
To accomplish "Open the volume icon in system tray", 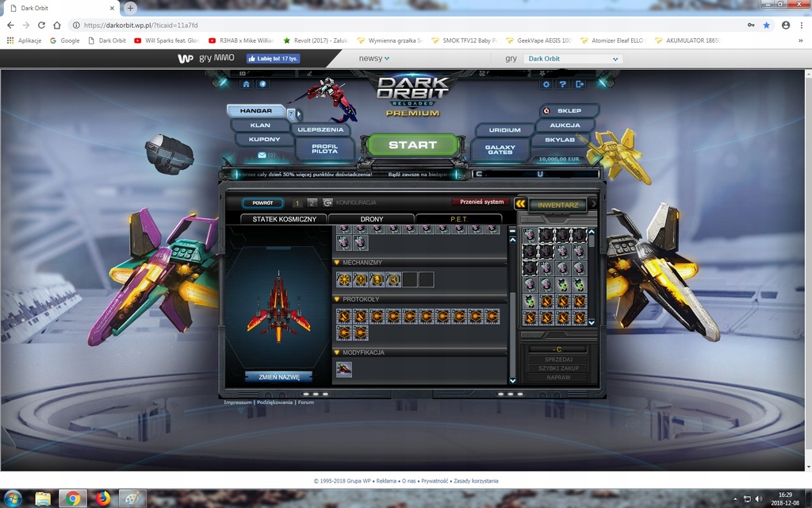I will pos(759,499).
